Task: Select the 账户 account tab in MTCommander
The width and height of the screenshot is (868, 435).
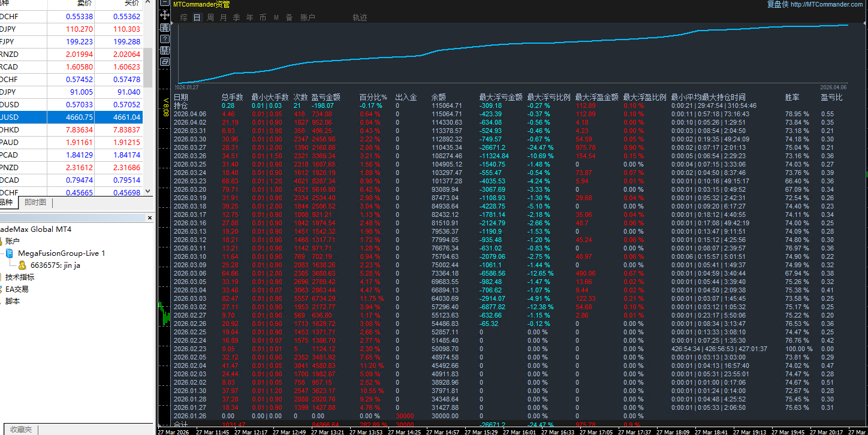Action: pyautogui.click(x=308, y=18)
